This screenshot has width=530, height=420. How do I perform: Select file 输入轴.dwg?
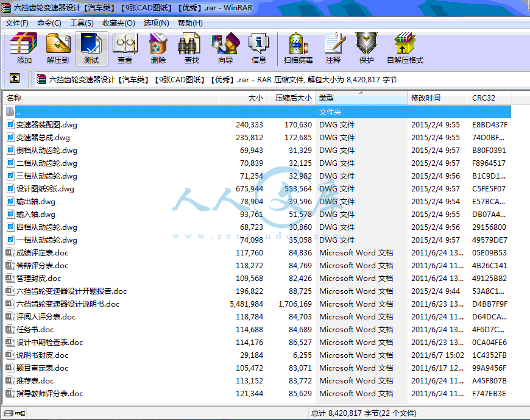point(36,215)
